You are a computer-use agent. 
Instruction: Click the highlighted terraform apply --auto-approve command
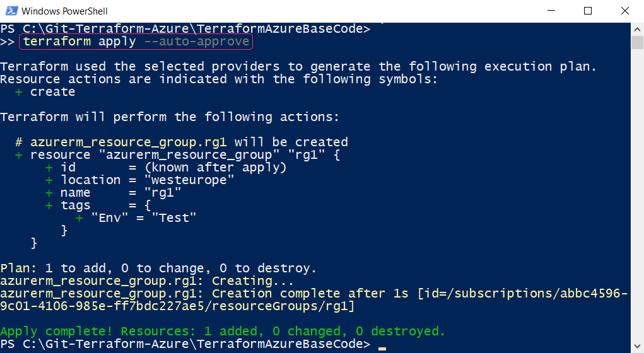[x=136, y=42]
